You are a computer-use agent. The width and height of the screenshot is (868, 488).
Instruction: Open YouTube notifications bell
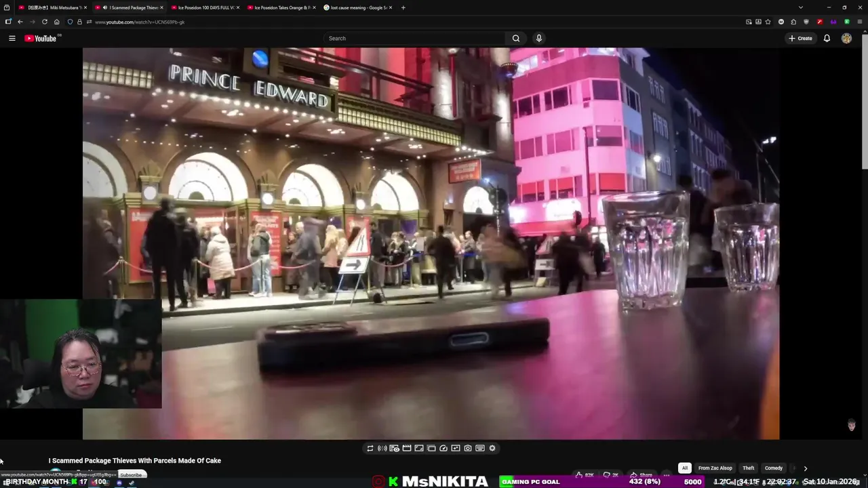827,39
